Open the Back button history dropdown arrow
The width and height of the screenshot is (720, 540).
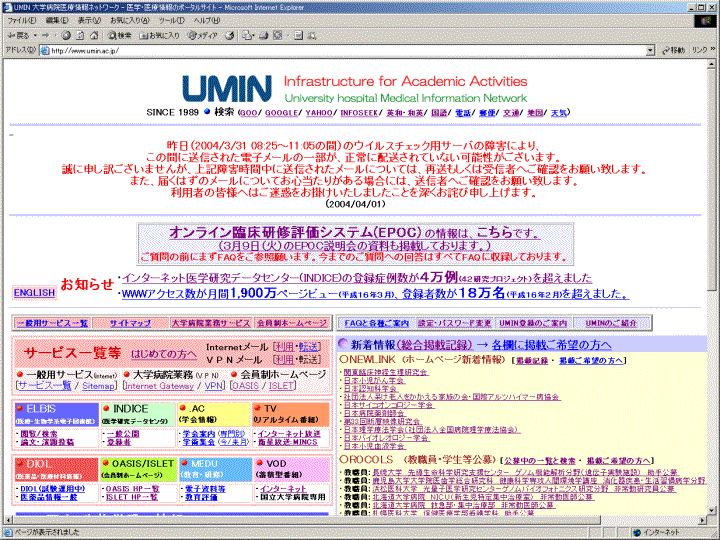(37, 35)
